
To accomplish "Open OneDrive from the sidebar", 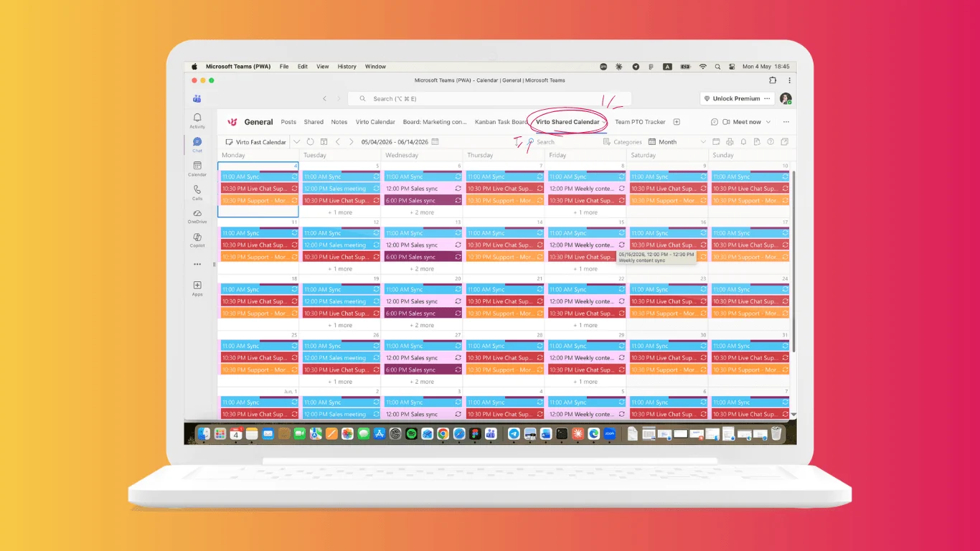I will 197,216.
